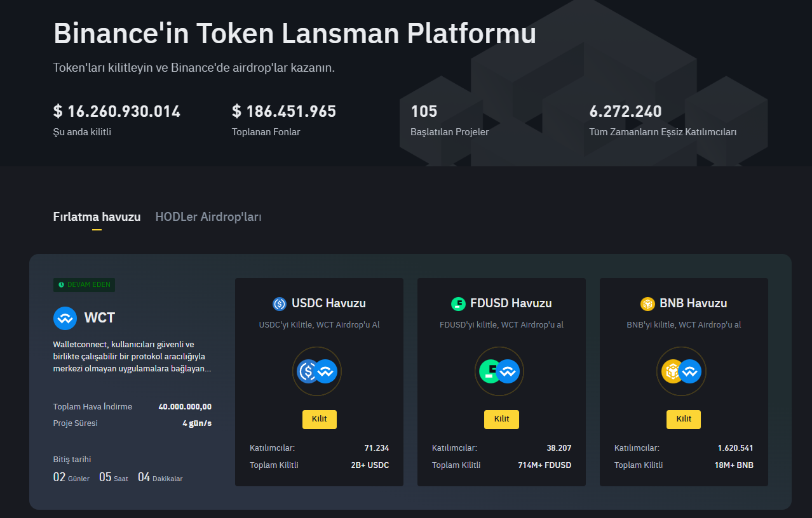Click the Katılımcılar count 1.620.541 in BNB pool
This screenshot has height=518, width=812.
point(734,448)
